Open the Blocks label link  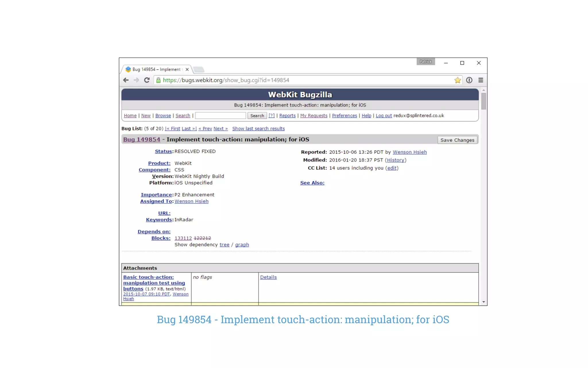click(x=161, y=238)
